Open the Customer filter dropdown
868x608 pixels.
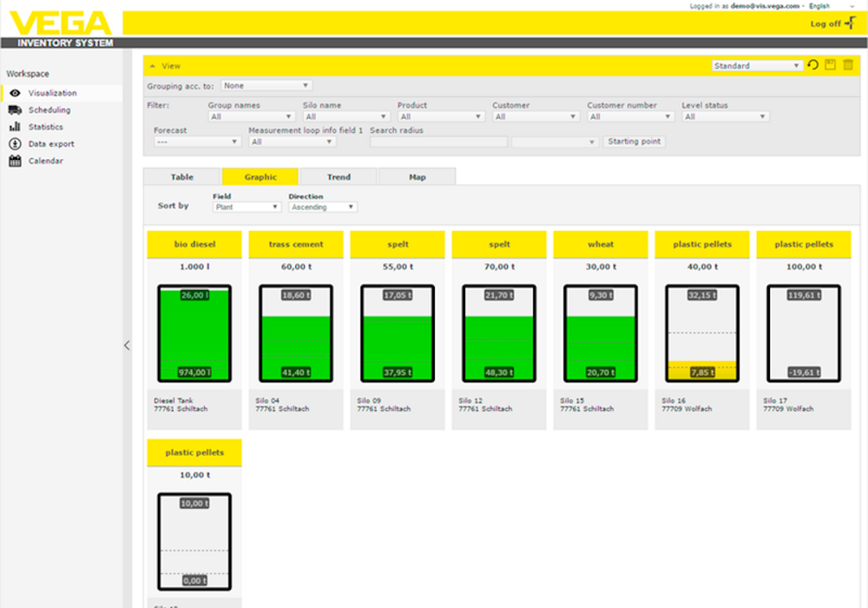[536, 117]
